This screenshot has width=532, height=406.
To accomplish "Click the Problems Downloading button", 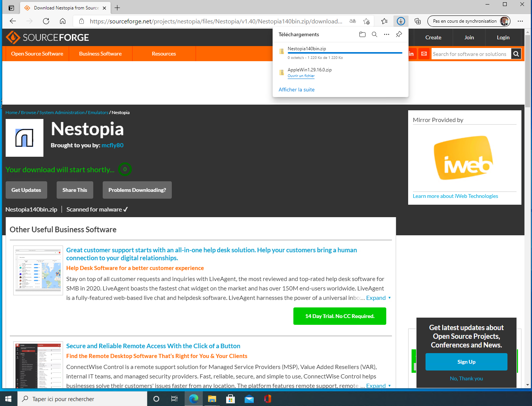I will point(137,190).
